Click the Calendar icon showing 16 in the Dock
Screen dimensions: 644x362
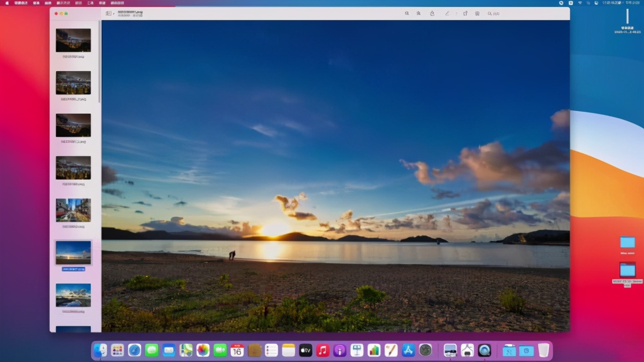tap(237, 350)
